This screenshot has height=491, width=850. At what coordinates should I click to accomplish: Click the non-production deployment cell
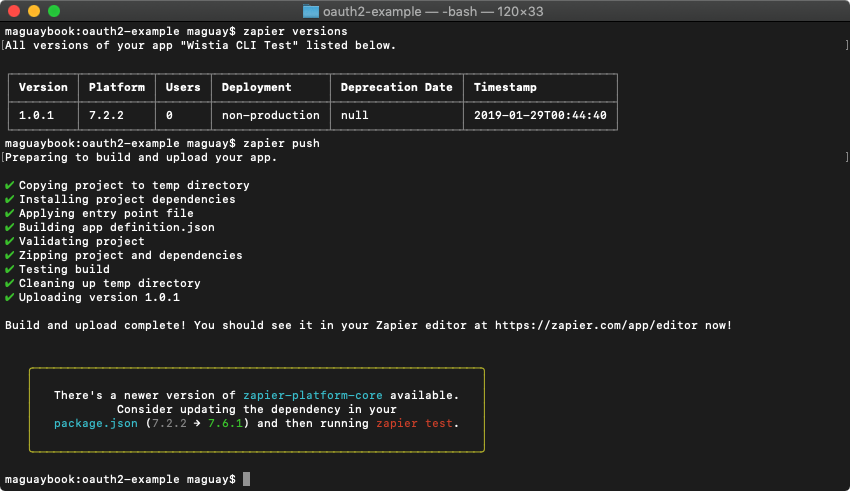tap(271, 115)
